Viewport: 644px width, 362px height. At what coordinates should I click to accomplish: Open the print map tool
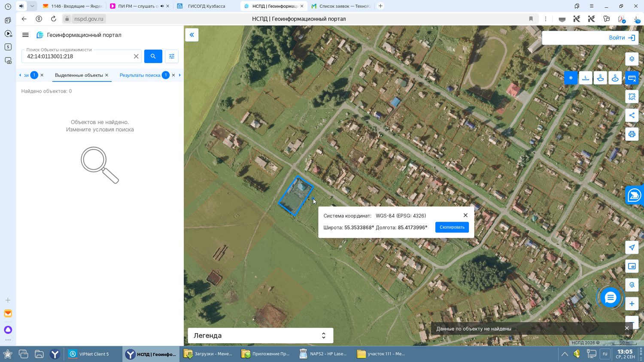(x=632, y=134)
